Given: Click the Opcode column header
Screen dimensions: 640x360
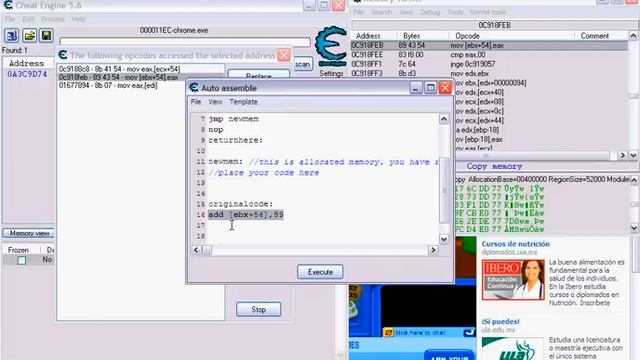Looking at the screenshot, I should (467, 36).
